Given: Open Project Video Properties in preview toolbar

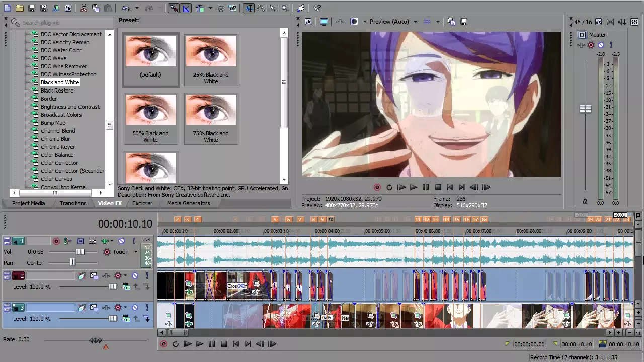Looking at the screenshot, I should pyautogui.click(x=308, y=22).
